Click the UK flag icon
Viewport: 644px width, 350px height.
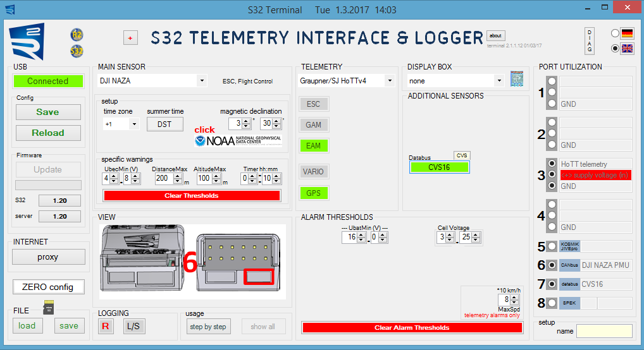627,49
